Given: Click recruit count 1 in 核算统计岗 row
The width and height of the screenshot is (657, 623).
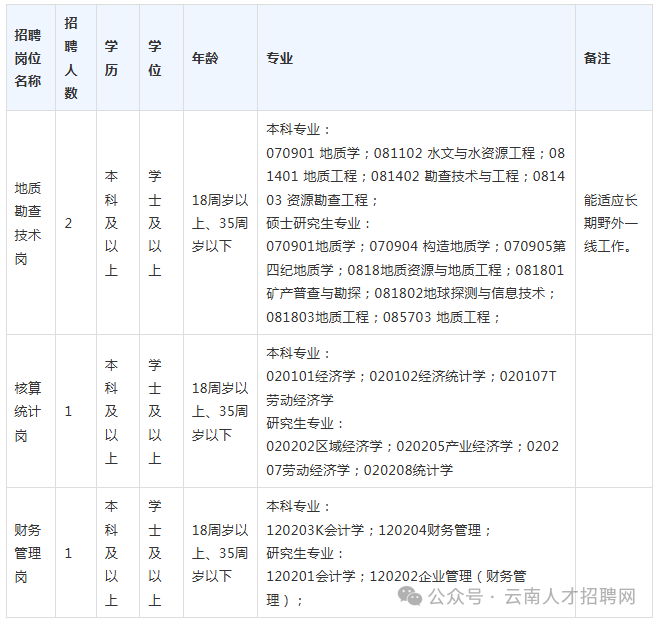Looking at the screenshot, I should tap(76, 411).
